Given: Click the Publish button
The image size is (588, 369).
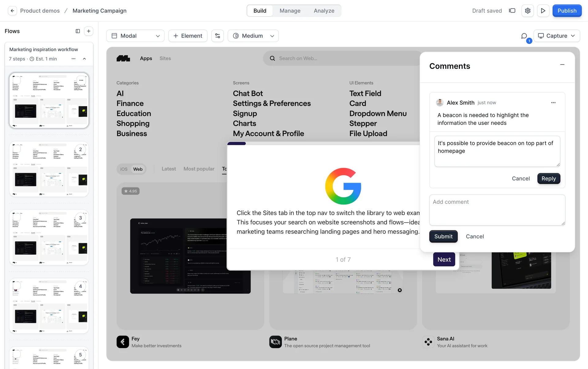Looking at the screenshot, I should point(567,11).
